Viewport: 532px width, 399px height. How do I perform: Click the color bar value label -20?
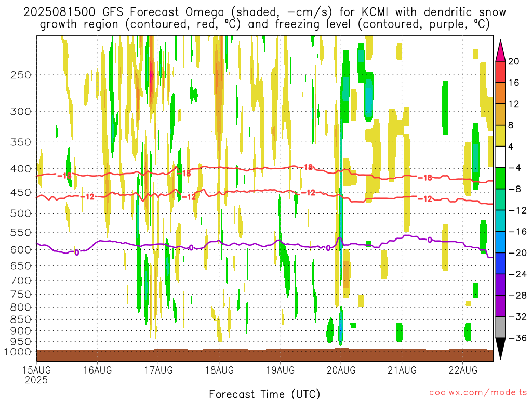coord(517,253)
